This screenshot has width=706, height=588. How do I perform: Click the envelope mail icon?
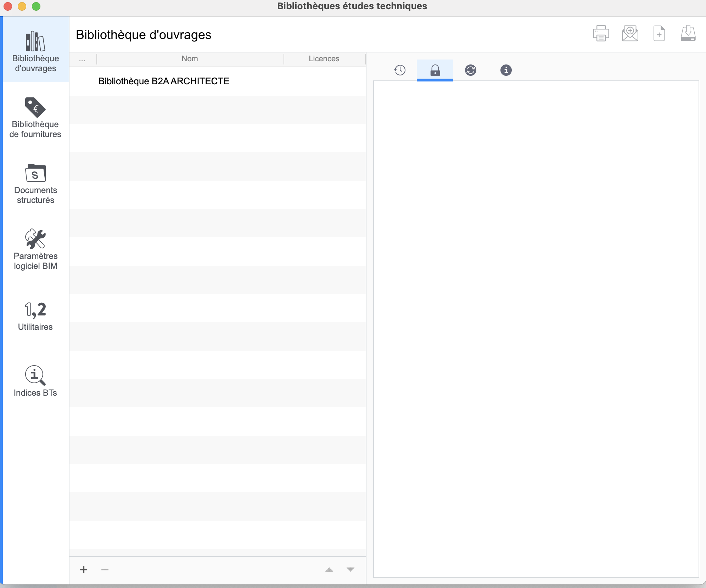point(630,34)
